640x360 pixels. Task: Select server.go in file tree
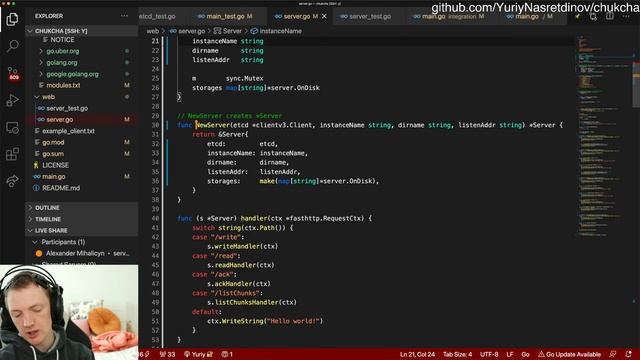point(60,120)
